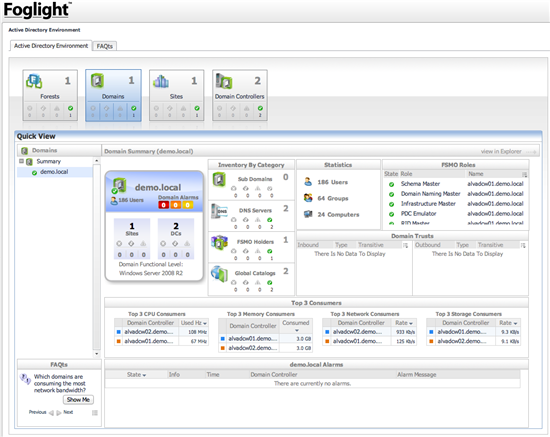Click the DNS Servers inventory icon
The image size is (550, 437).
point(220,211)
